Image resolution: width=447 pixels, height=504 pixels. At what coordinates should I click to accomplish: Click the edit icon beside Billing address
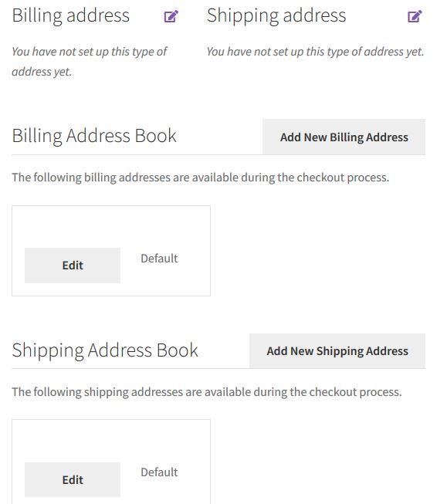171,16
